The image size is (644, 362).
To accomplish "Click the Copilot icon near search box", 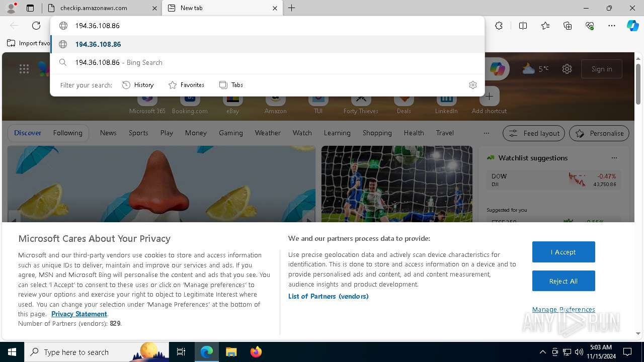I will click(x=497, y=69).
